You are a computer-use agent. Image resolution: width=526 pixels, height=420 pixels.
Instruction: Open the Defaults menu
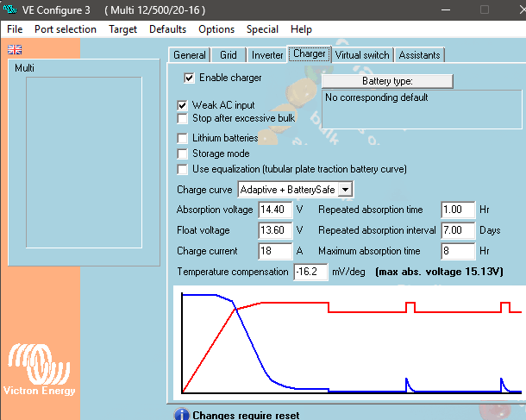coord(168,29)
